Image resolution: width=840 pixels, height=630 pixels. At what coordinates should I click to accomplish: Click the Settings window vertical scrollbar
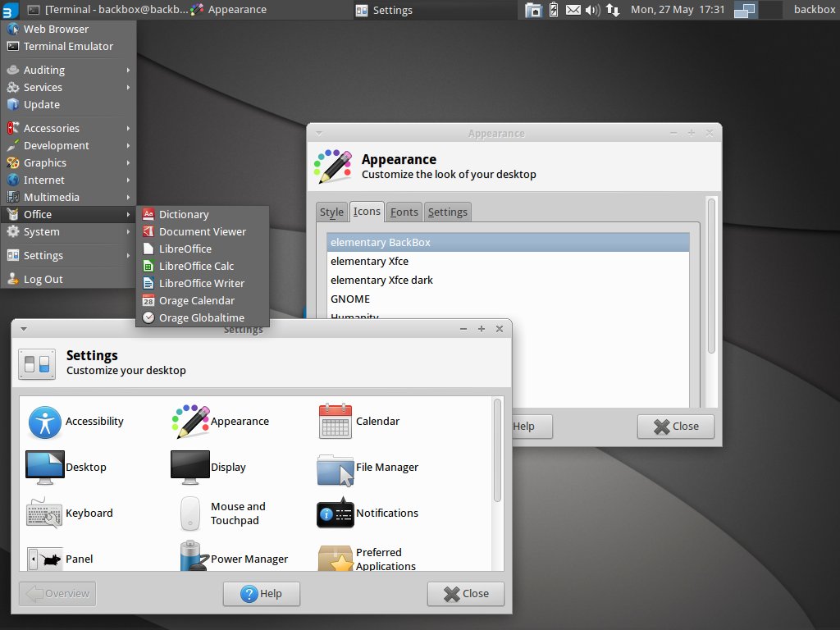pos(497,450)
